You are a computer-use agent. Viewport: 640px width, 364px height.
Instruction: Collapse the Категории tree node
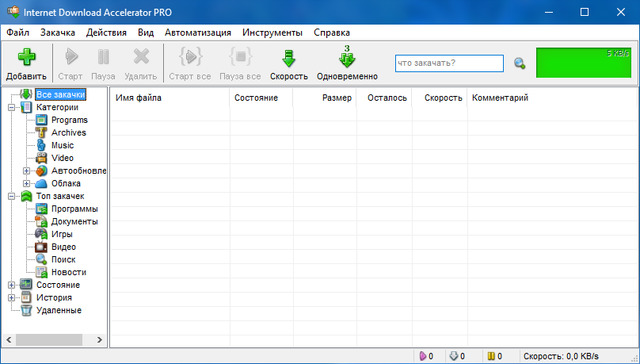point(11,107)
